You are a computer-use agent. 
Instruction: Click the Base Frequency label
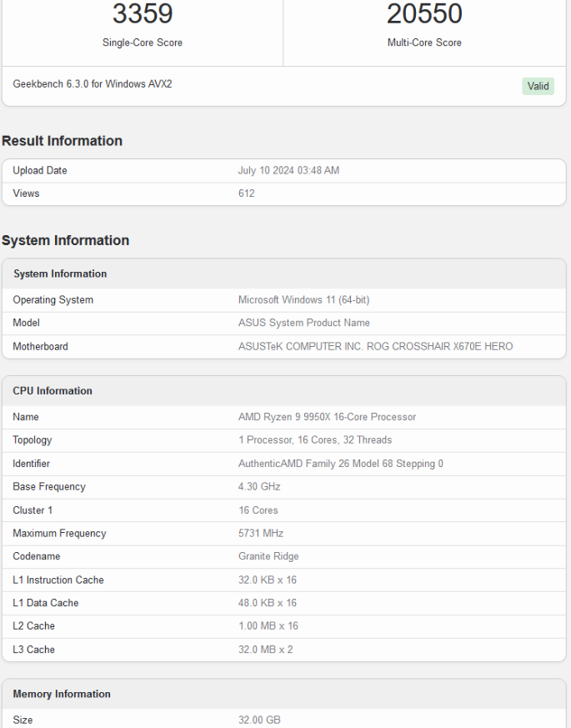pos(49,486)
